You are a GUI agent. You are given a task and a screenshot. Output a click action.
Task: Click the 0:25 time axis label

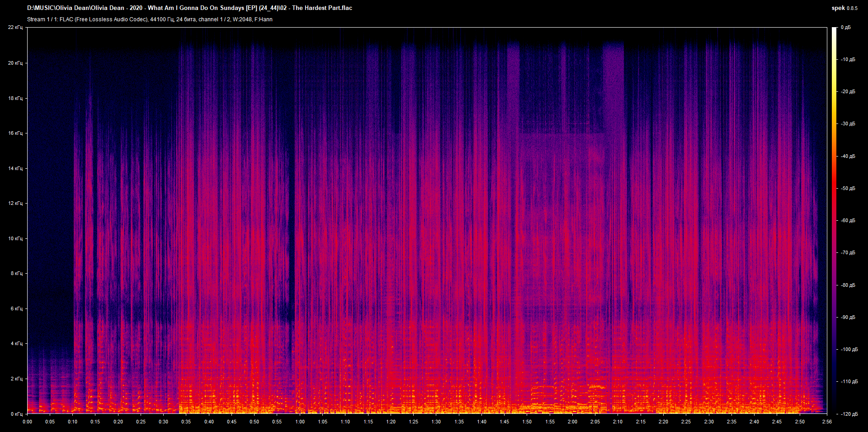pos(141,422)
